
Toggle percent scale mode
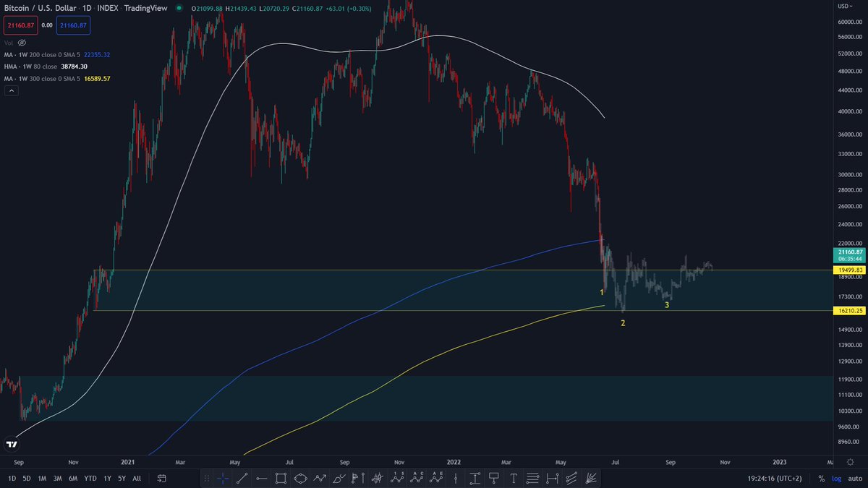tap(821, 478)
